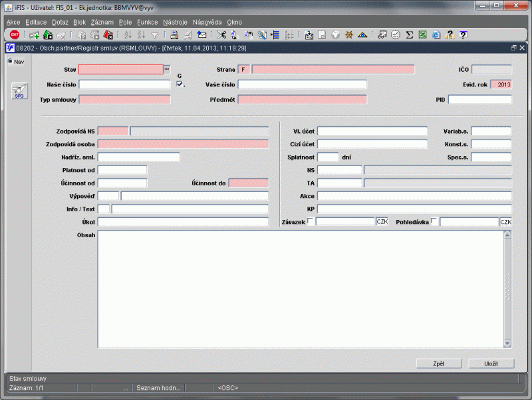
Task: Click the Vl. účet input field
Action: pos(372,131)
